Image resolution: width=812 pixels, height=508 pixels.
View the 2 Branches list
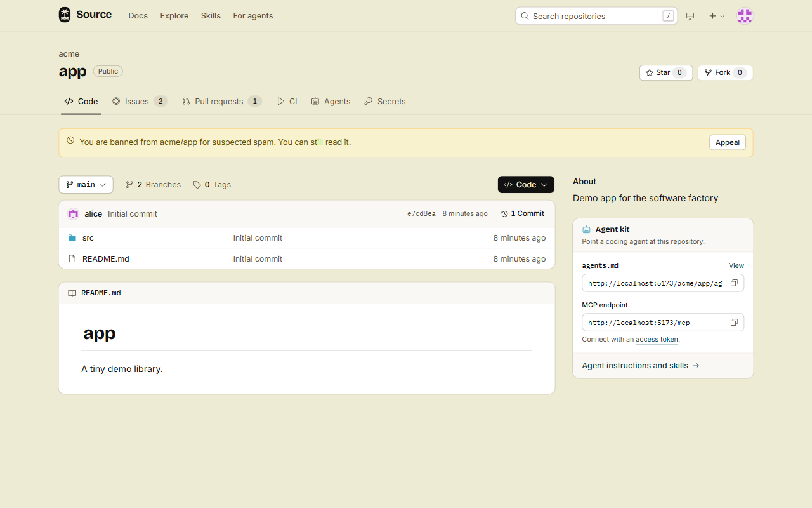153,185
